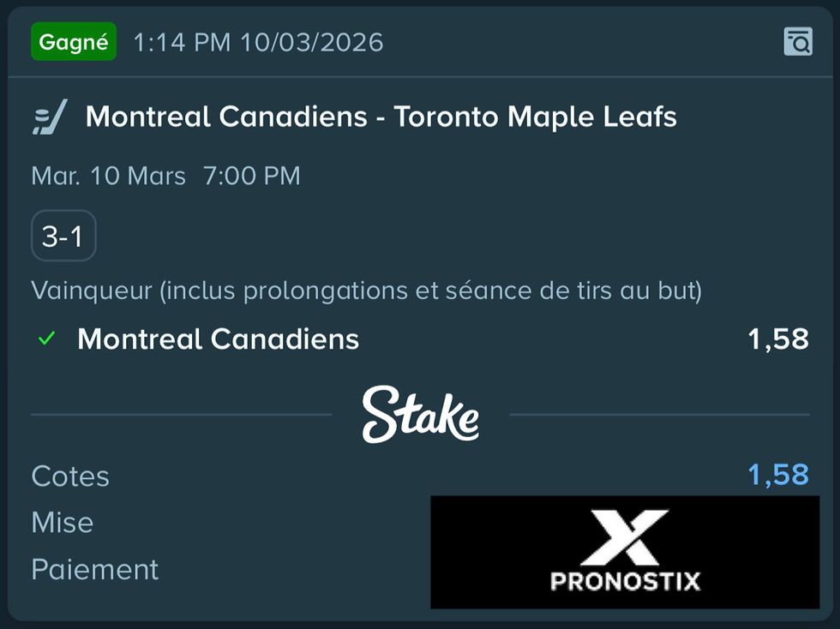
Task: Click the green Gagné status badge
Action: [73, 41]
